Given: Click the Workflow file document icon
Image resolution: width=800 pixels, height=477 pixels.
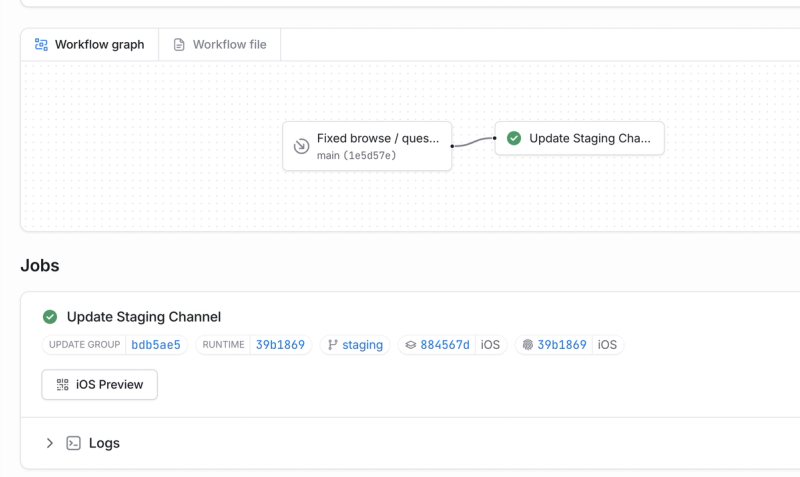Looking at the screenshot, I should (x=179, y=45).
